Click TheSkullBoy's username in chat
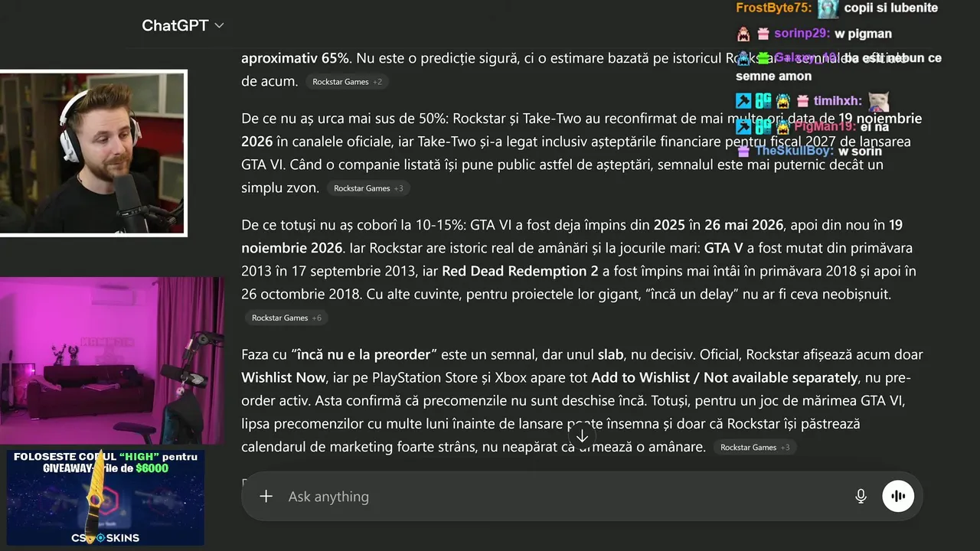The height and width of the screenshot is (551, 980). coord(793,151)
